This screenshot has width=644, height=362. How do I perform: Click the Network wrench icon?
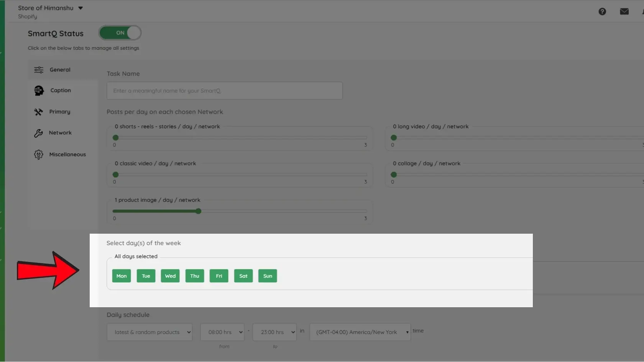click(x=38, y=133)
